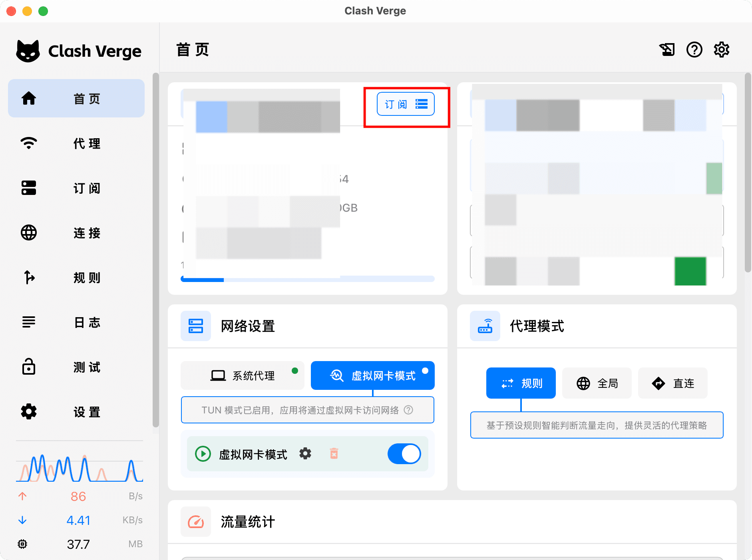Viewport: 752px width, 560px height.
Task: Click the upload speed value 86
Action: (78, 496)
